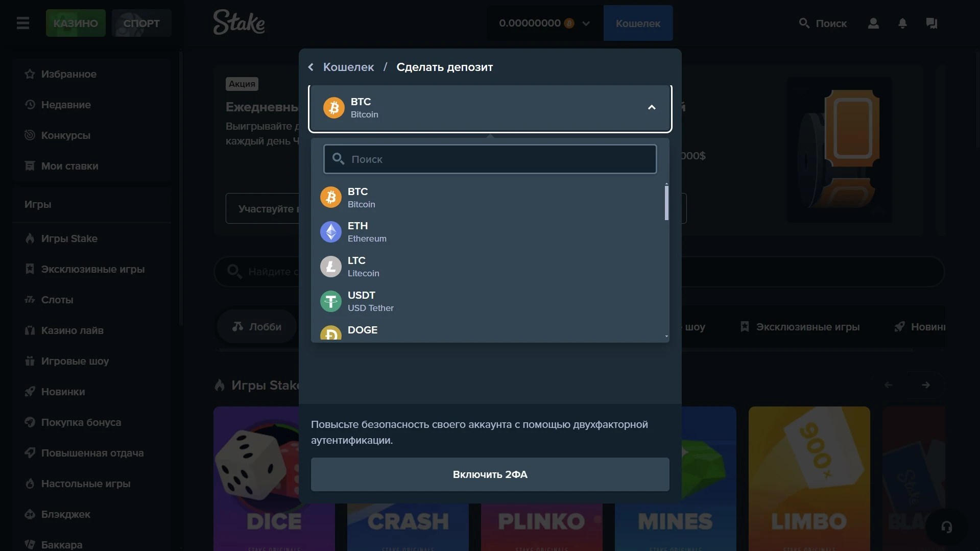Click the Stake logo
Screen dimensions: 980x551
pyautogui.click(x=239, y=22)
